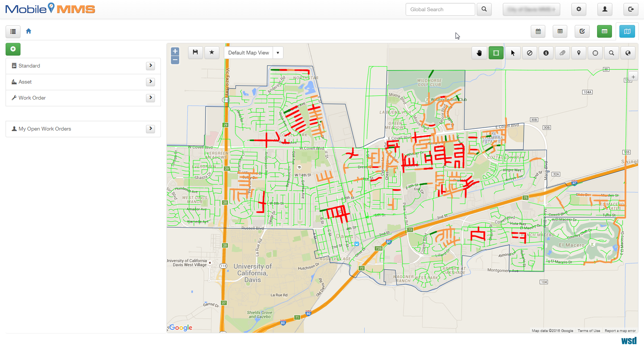644x348 pixels.
Task: Expand the Standard section arrow
Action: (x=150, y=66)
